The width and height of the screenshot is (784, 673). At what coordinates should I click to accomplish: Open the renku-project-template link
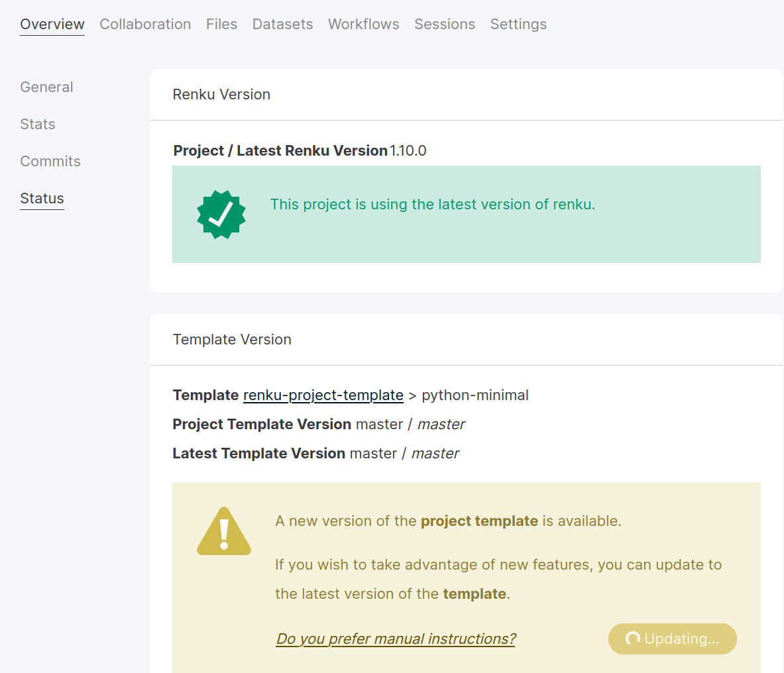(323, 395)
